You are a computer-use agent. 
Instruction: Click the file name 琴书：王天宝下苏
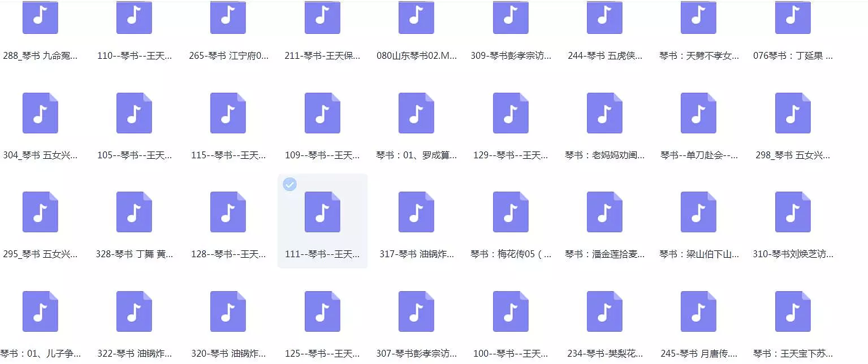793,354
